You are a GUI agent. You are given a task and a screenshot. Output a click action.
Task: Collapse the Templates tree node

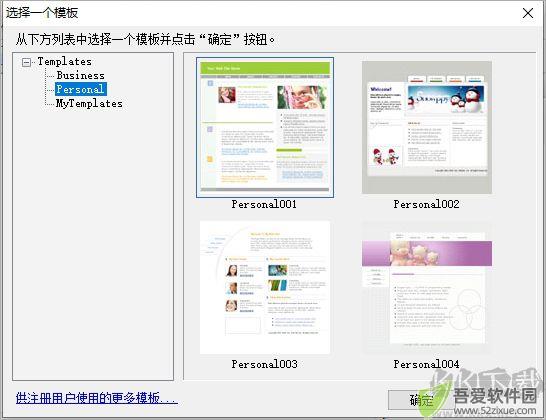(26, 62)
